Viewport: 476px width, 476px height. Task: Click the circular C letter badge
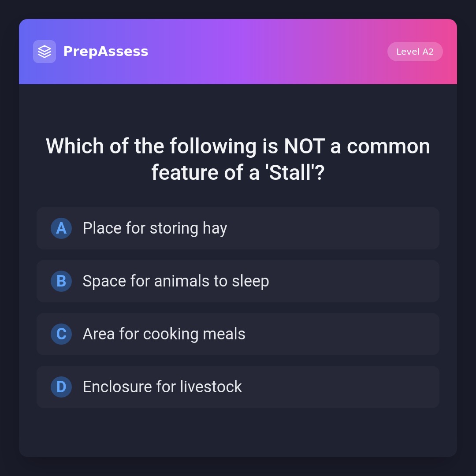coord(61,334)
